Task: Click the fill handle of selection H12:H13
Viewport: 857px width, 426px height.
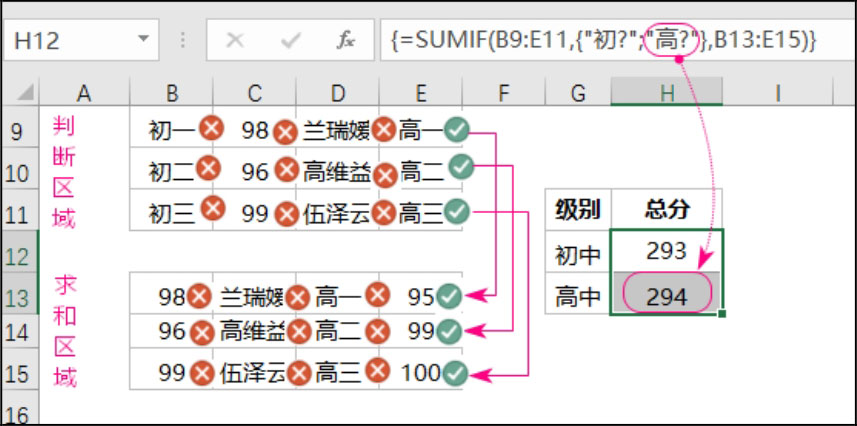Action: coord(722,314)
